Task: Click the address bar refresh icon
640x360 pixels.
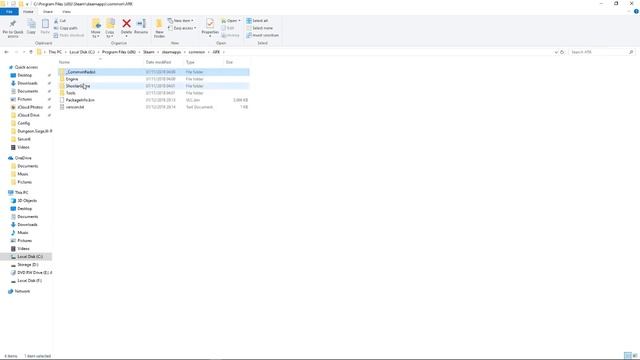Action: point(562,52)
